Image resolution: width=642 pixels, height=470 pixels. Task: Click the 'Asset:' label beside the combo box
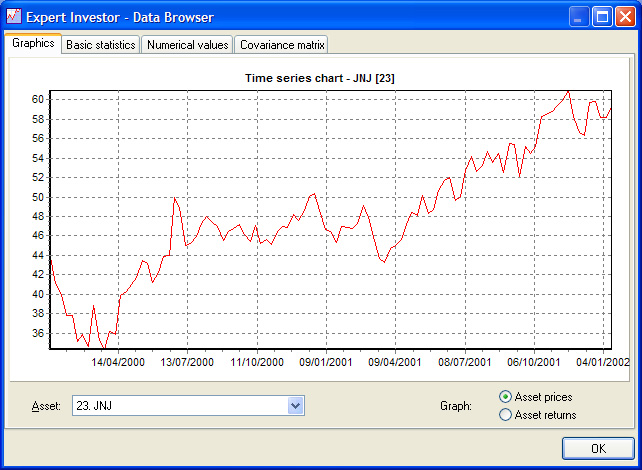[x=46, y=406]
